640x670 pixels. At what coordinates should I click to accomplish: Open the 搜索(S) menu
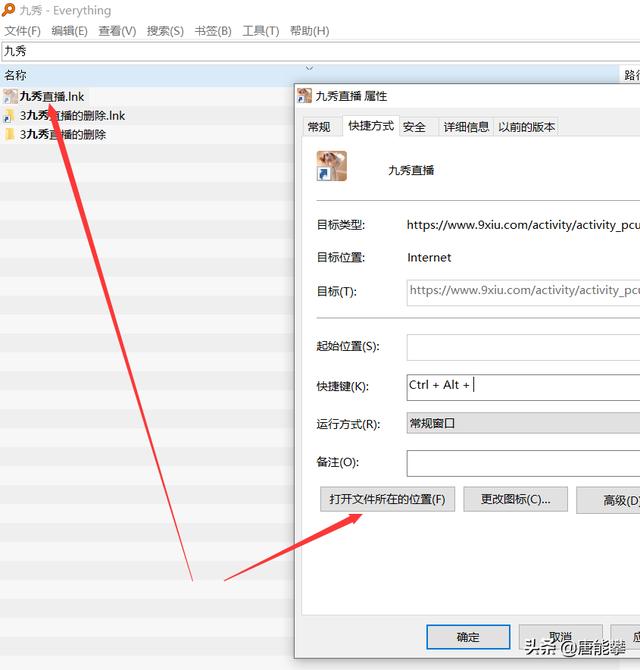point(165,31)
